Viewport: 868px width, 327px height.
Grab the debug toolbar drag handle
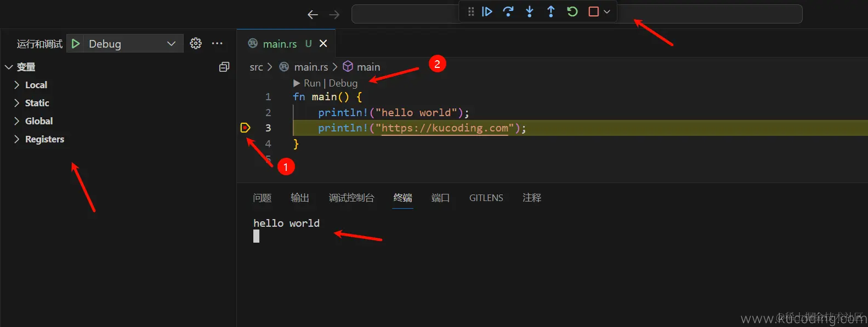click(x=471, y=12)
